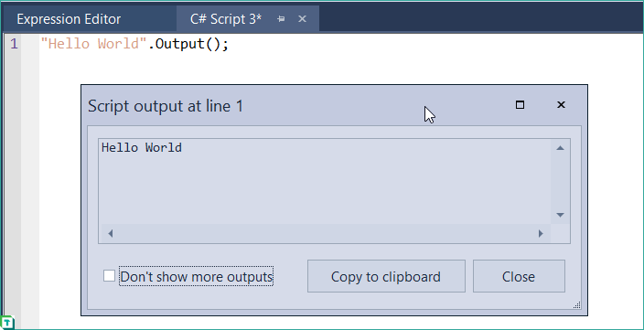
Task: Switch to the Expression Editor tab
Action: point(69,19)
